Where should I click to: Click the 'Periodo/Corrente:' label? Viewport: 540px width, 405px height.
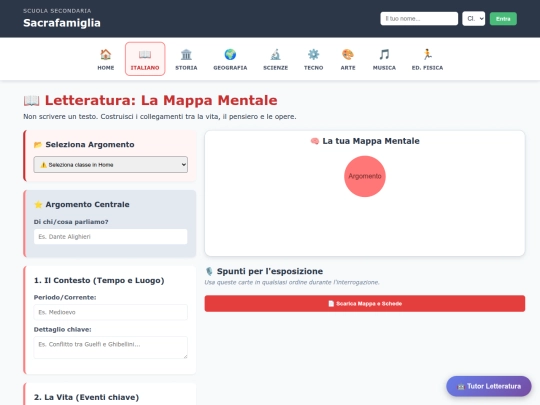pos(65,297)
